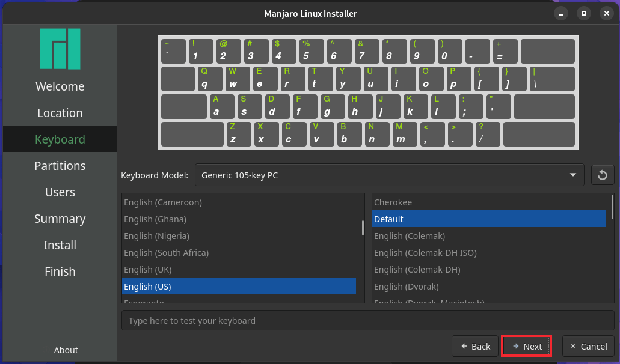Reset keyboard model with the refresh icon
Image resolution: width=620 pixels, height=364 pixels.
[603, 175]
